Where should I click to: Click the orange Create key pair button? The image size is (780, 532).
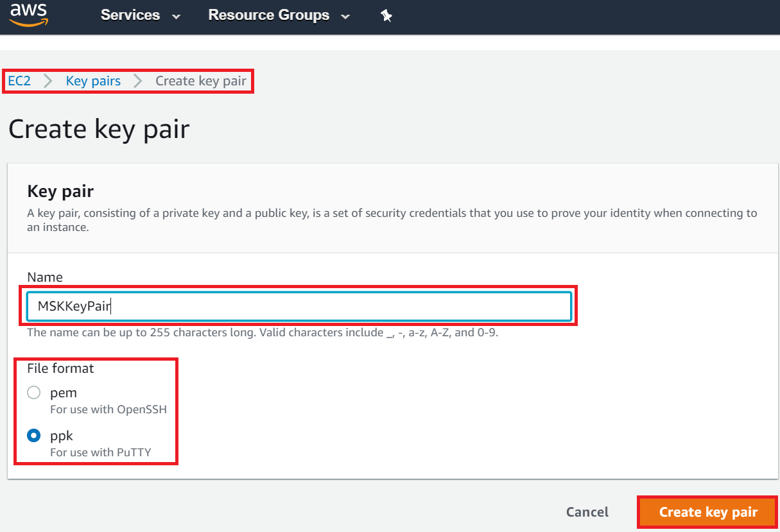707,512
